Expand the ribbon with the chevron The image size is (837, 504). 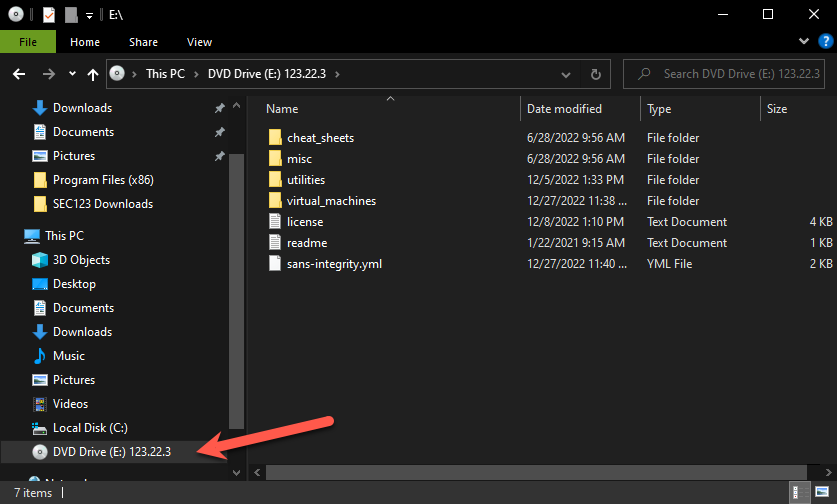point(802,41)
